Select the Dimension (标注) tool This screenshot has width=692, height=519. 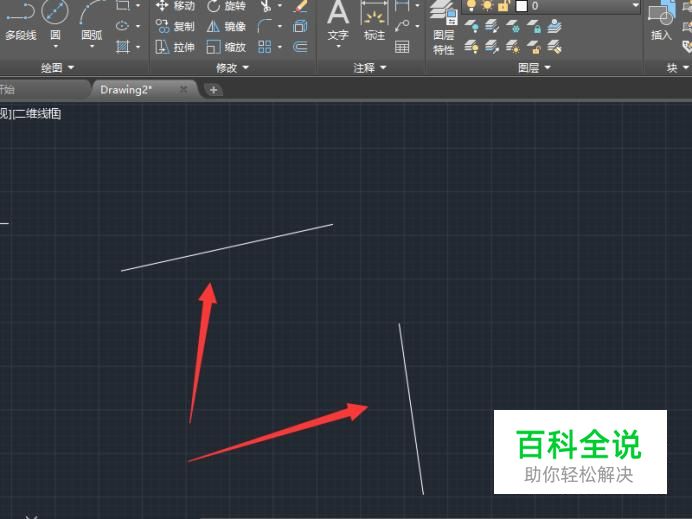[374, 20]
